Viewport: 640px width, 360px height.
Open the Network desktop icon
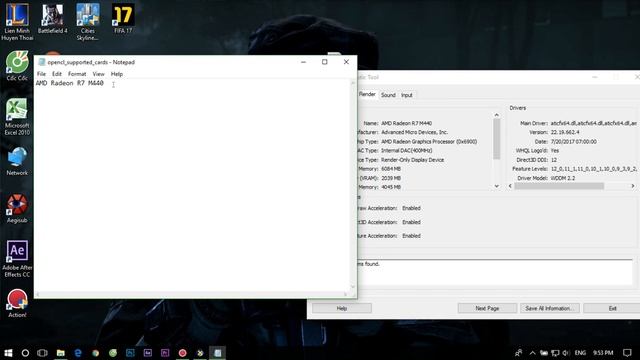point(17,161)
